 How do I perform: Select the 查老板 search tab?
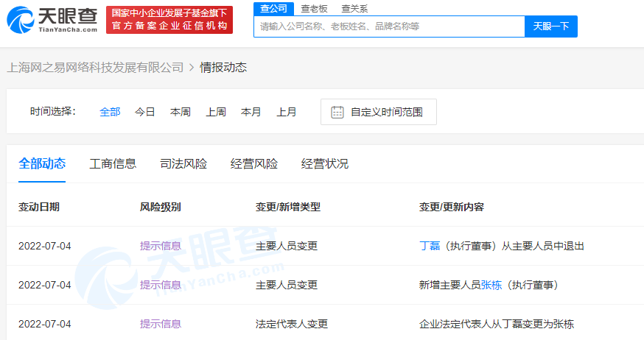pos(314,9)
